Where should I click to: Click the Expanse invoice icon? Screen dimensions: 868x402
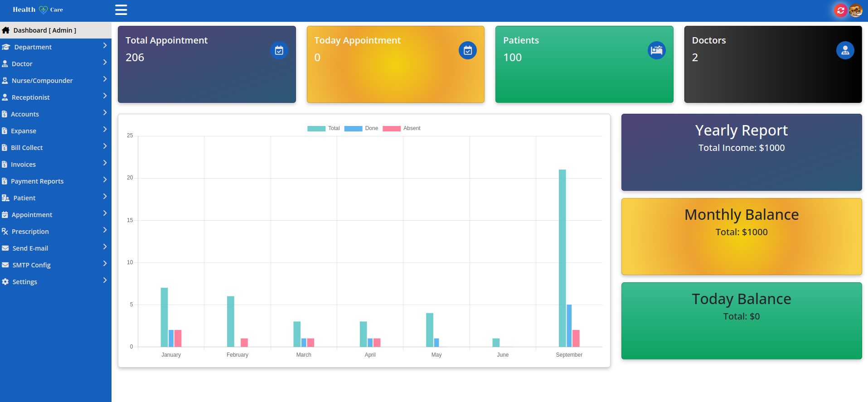(5, 131)
